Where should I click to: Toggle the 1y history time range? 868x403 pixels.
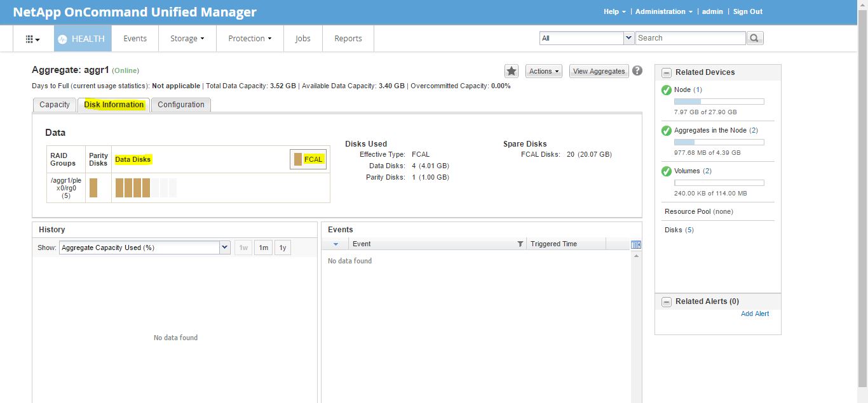click(281, 248)
